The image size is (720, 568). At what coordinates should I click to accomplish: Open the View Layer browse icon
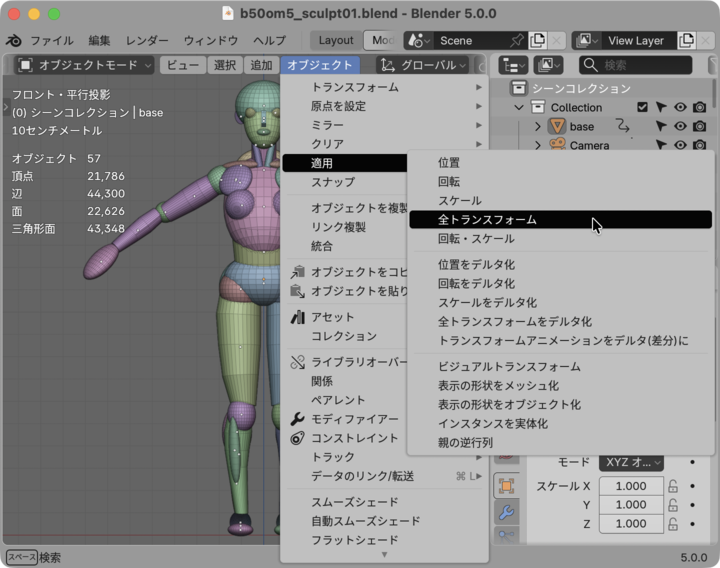coord(586,40)
